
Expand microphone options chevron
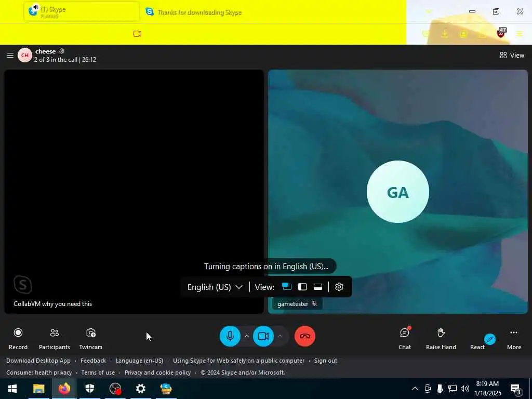click(x=247, y=336)
